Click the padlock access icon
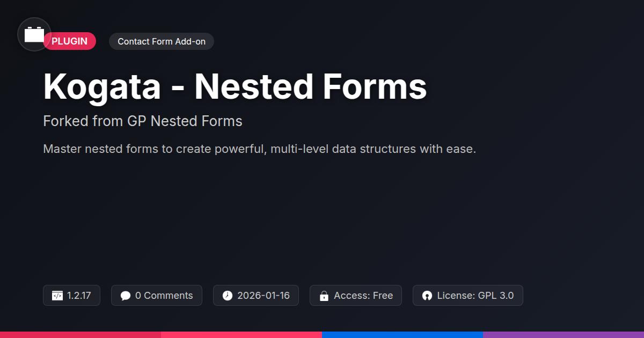The height and width of the screenshot is (338, 644). pos(324,296)
